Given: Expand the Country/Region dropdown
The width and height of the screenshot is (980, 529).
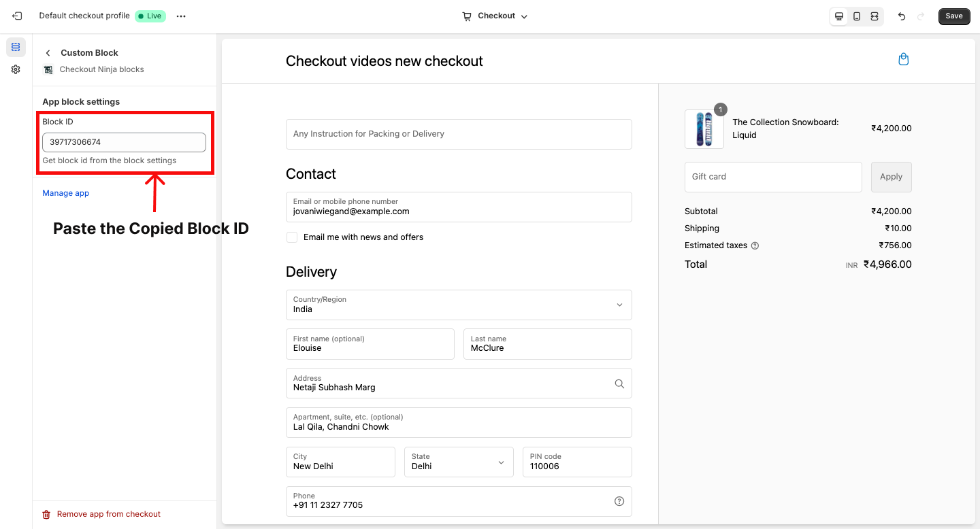Looking at the screenshot, I should tap(619, 305).
